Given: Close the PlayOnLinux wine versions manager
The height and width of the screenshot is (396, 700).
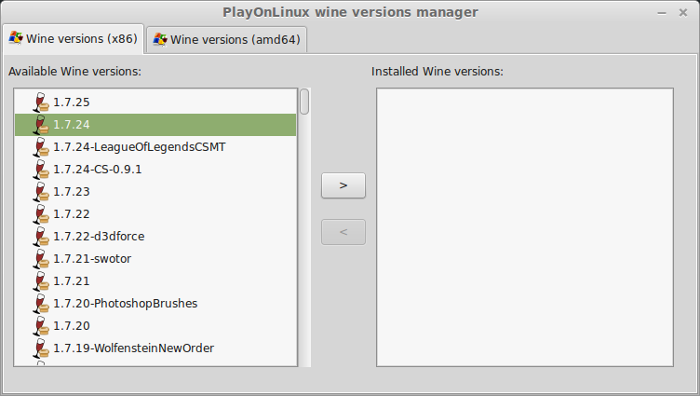Looking at the screenshot, I should point(683,13).
